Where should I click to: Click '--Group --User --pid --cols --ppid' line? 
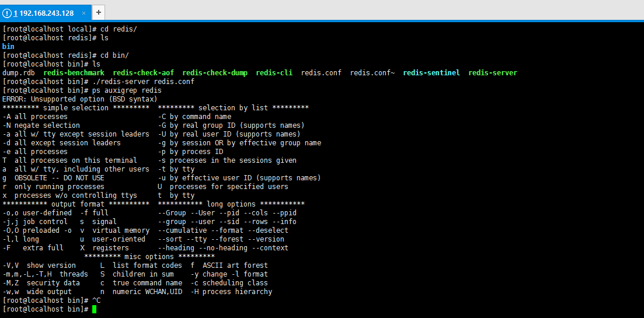pos(227,212)
